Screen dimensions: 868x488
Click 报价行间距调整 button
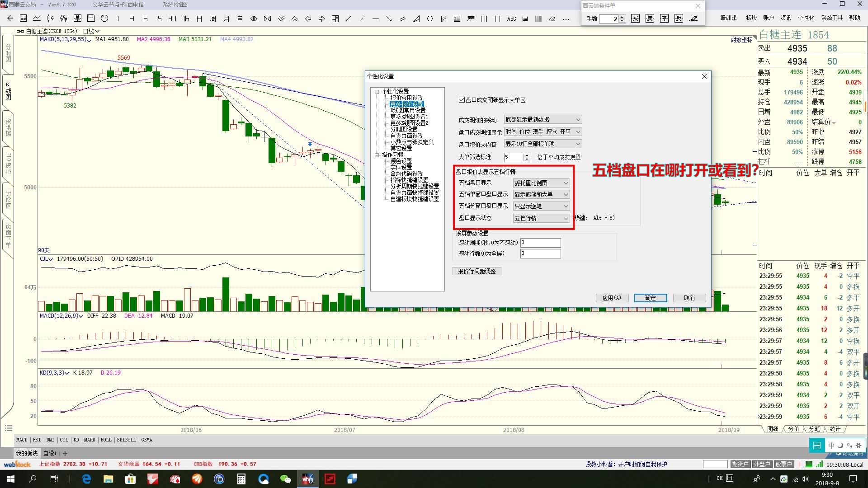[x=476, y=271]
